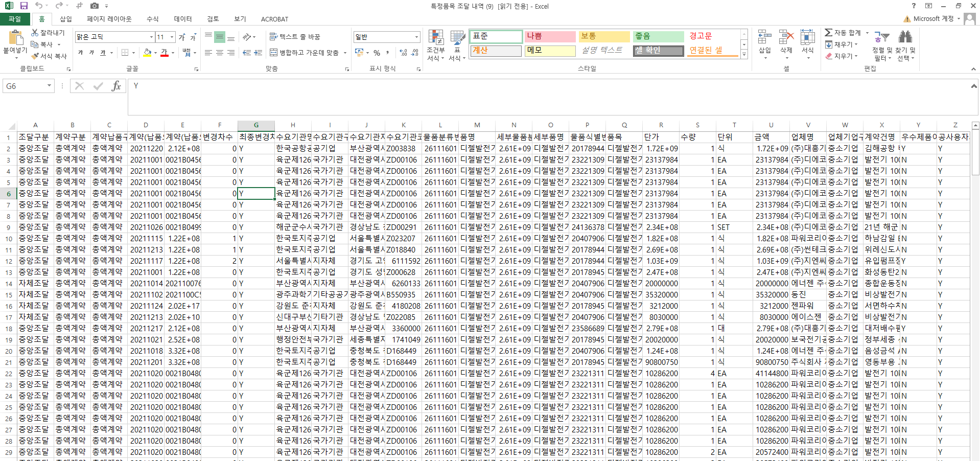Switch to the 삽입 ribbon tab
The height and width of the screenshot is (461, 980).
click(x=66, y=19)
